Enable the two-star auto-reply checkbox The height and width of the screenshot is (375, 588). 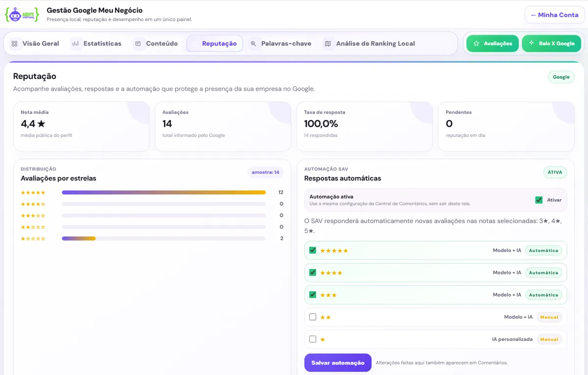coord(313,317)
